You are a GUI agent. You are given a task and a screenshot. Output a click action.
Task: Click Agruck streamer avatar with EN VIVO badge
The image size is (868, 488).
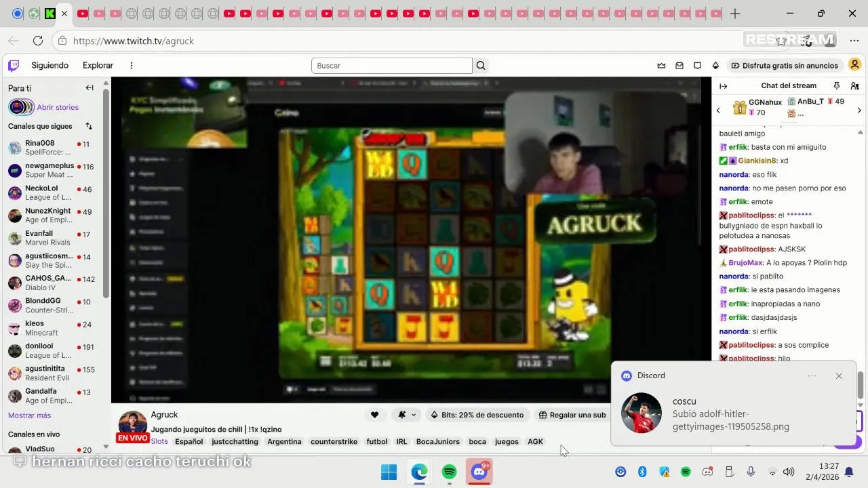pyautogui.click(x=132, y=426)
